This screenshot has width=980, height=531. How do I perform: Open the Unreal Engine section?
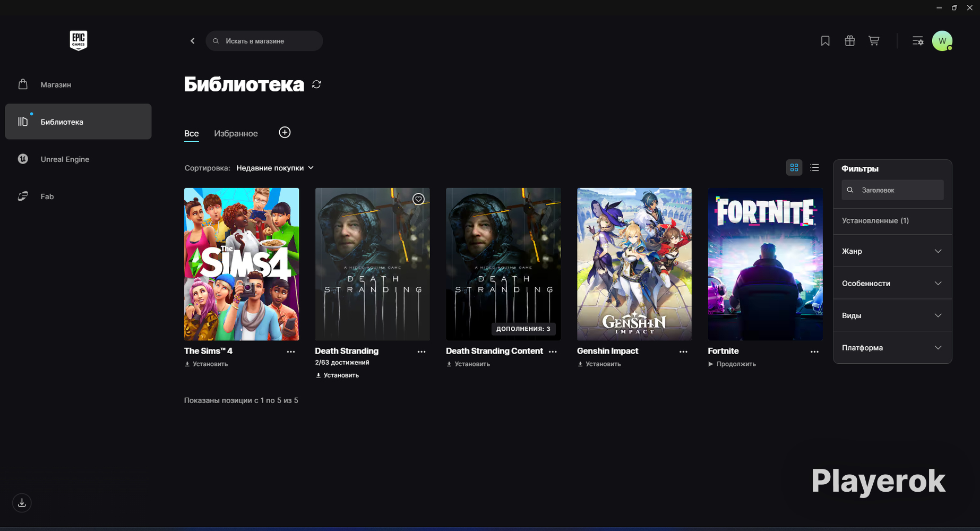tap(78, 159)
